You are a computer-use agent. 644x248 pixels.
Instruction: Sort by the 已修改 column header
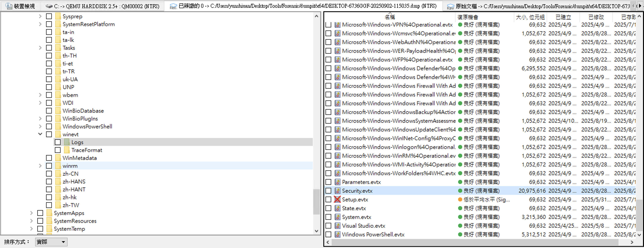coord(596,17)
